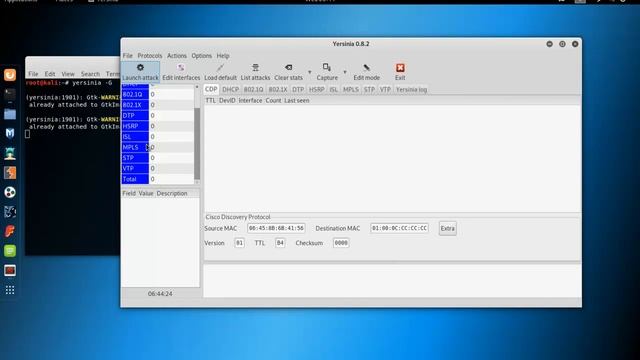The image size is (640, 360).
Task: Clear stats with toolbar button
Action: point(289,72)
